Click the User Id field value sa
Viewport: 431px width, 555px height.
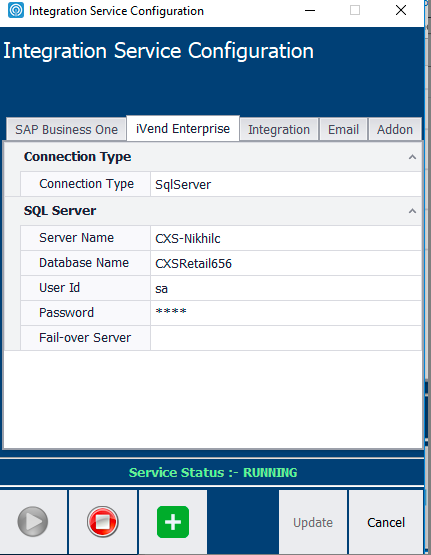click(x=286, y=288)
